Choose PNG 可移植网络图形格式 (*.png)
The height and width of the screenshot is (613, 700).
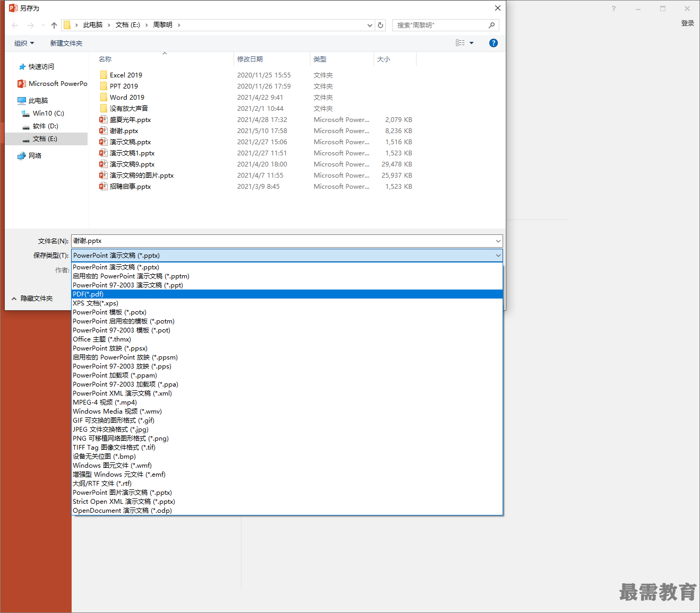(x=287, y=438)
